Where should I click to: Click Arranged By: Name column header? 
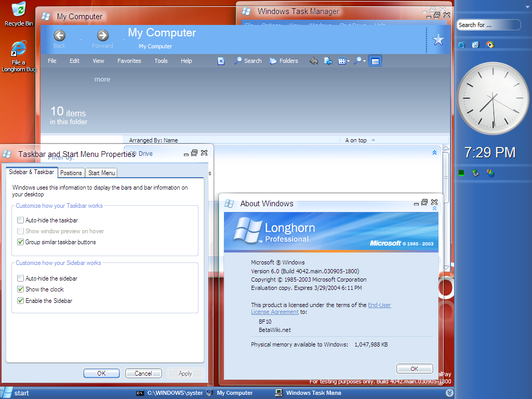(153, 140)
